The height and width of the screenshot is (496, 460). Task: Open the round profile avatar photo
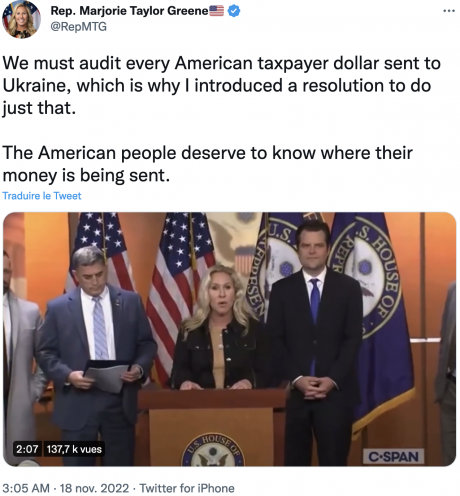point(21,19)
